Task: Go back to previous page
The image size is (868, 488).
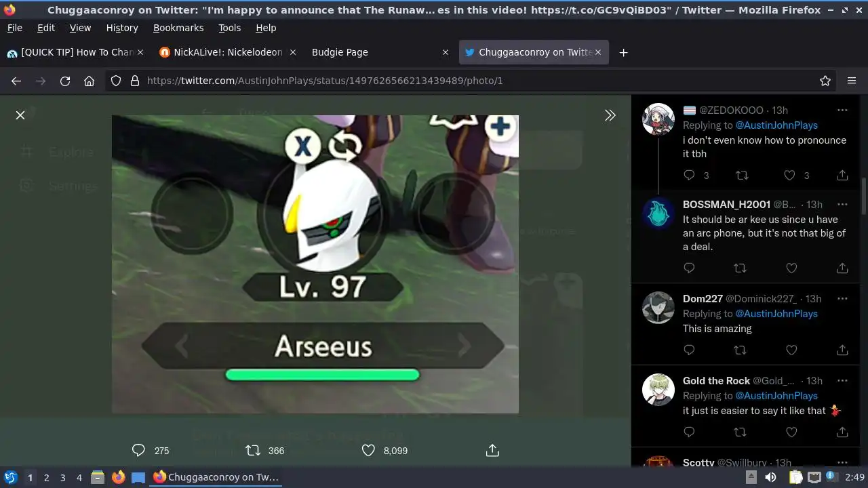Action: [x=16, y=81]
